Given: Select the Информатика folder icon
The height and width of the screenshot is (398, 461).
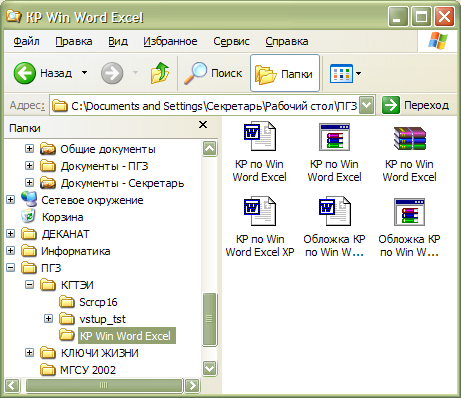Looking at the screenshot, I should [x=29, y=251].
